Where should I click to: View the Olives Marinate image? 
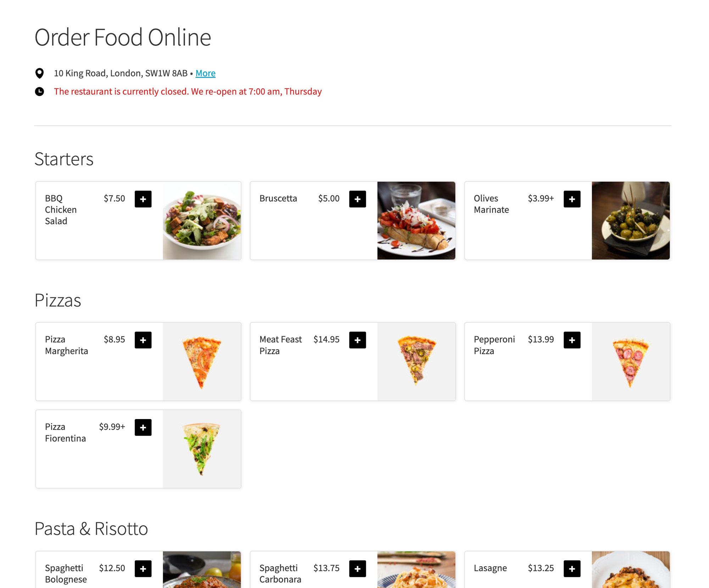pos(631,221)
